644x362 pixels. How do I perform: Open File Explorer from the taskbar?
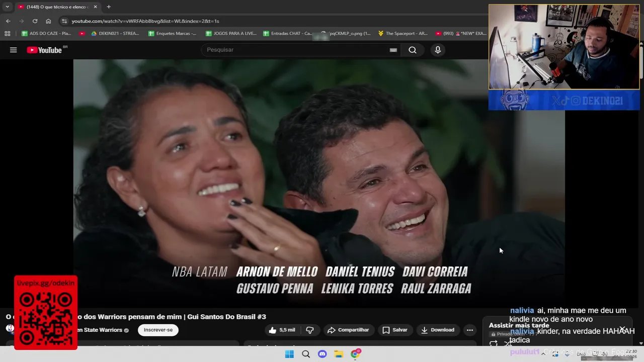coord(339,354)
